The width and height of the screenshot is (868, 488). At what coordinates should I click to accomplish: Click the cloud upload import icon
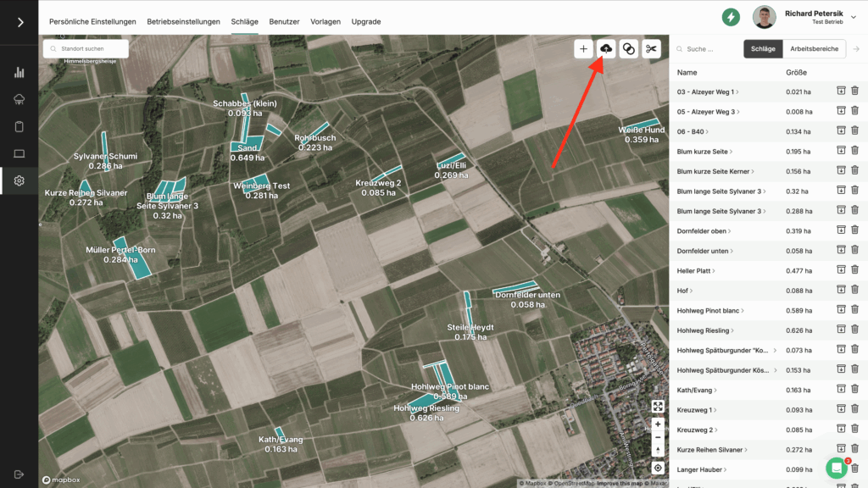[606, 49]
